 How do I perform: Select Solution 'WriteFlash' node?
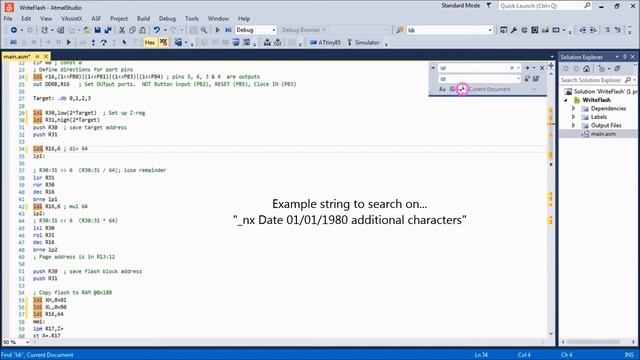pos(602,91)
